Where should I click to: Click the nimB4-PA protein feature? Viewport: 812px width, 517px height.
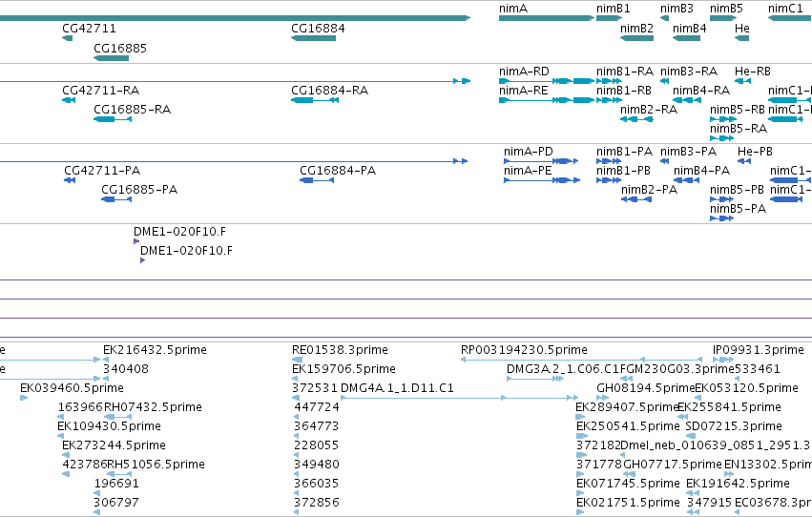[x=687, y=180]
